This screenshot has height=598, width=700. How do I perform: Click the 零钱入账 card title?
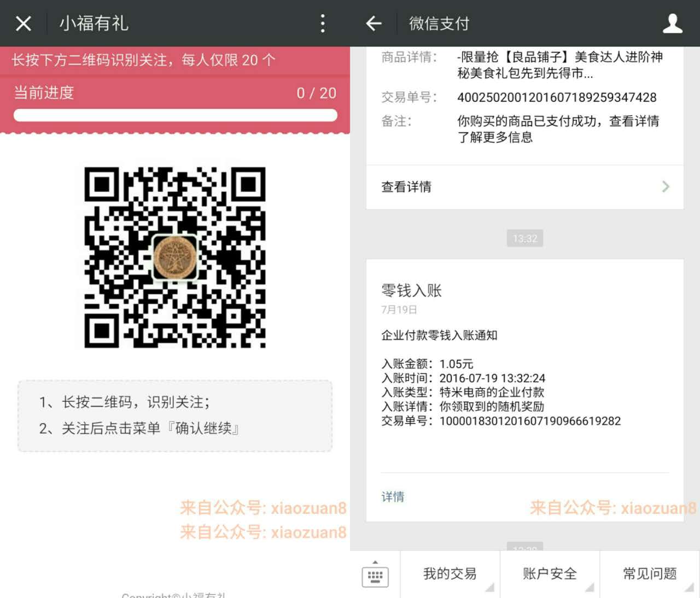point(411,290)
